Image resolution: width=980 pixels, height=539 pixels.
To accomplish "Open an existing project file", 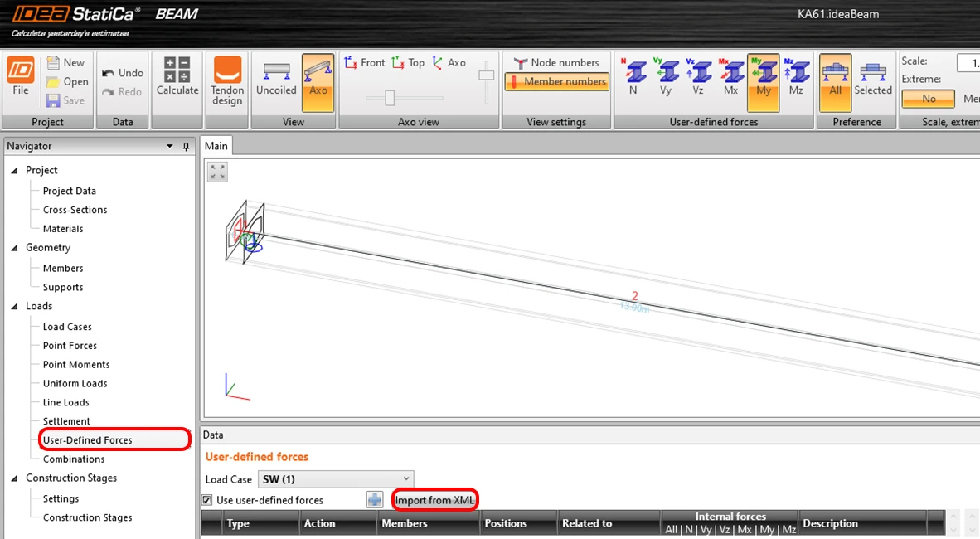I will coord(67,81).
